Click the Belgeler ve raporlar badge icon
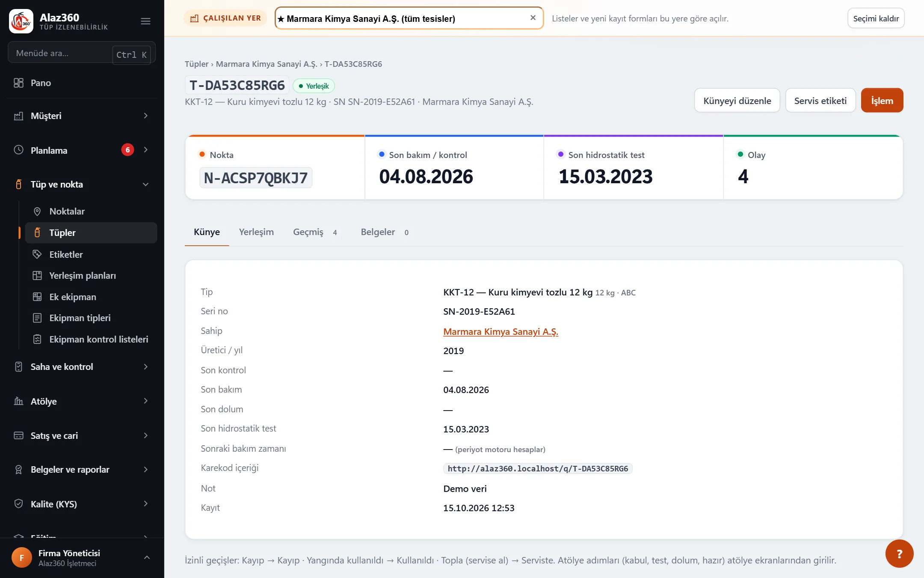924x578 pixels. (x=18, y=470)
